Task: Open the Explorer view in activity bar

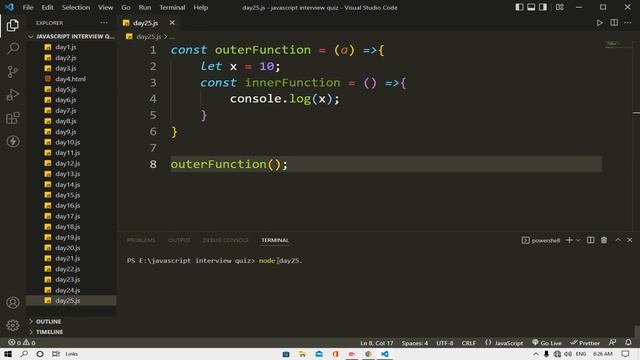Action: click(x=13, y=25)
